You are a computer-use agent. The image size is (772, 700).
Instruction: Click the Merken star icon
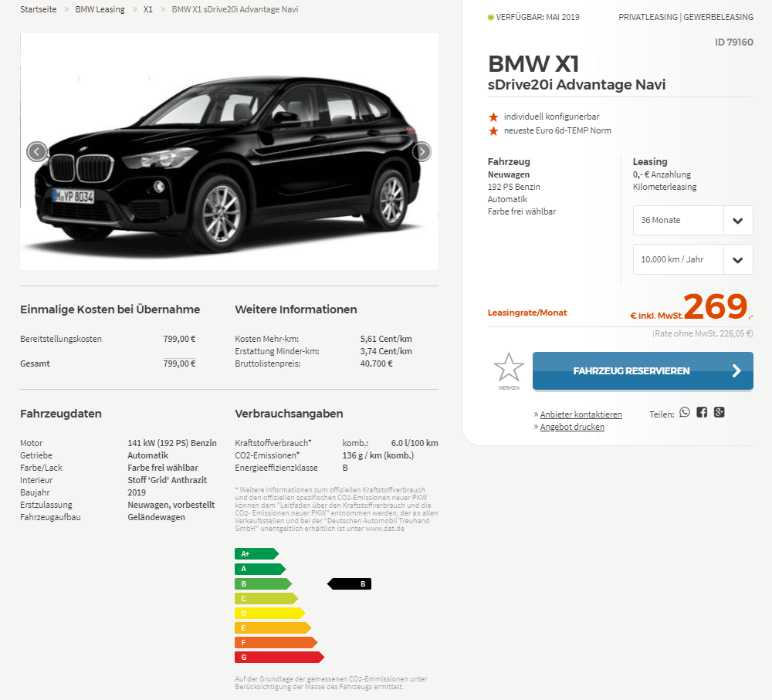[x=509, y=367]
